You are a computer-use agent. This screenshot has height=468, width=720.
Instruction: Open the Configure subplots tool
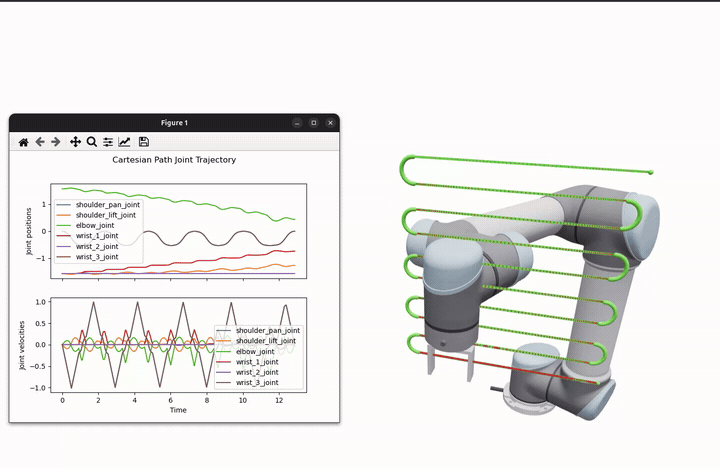point(108,142)
